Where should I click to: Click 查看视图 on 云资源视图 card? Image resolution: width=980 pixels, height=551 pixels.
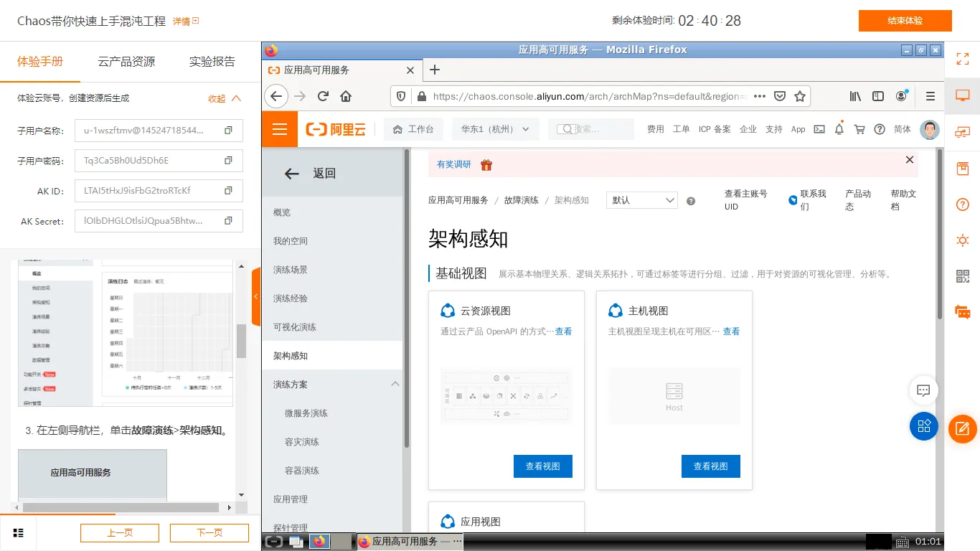coord(543,466)
